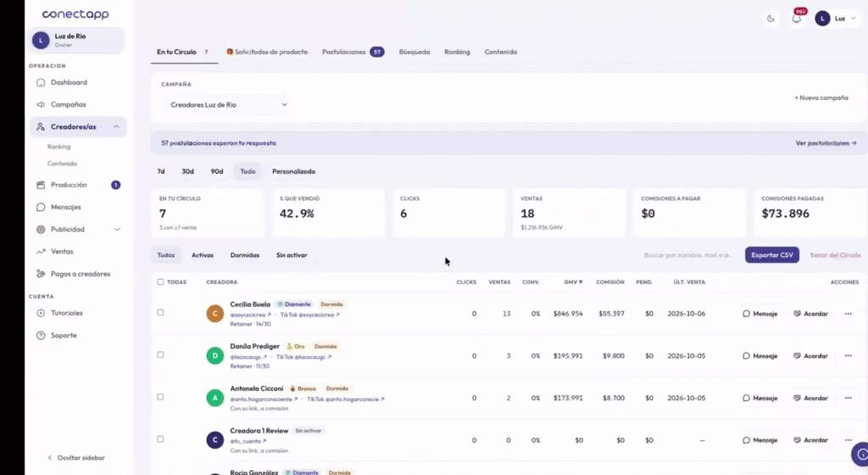Open Postulaciones tab
This screenshot has height=475, width=868.
[353, 52]
